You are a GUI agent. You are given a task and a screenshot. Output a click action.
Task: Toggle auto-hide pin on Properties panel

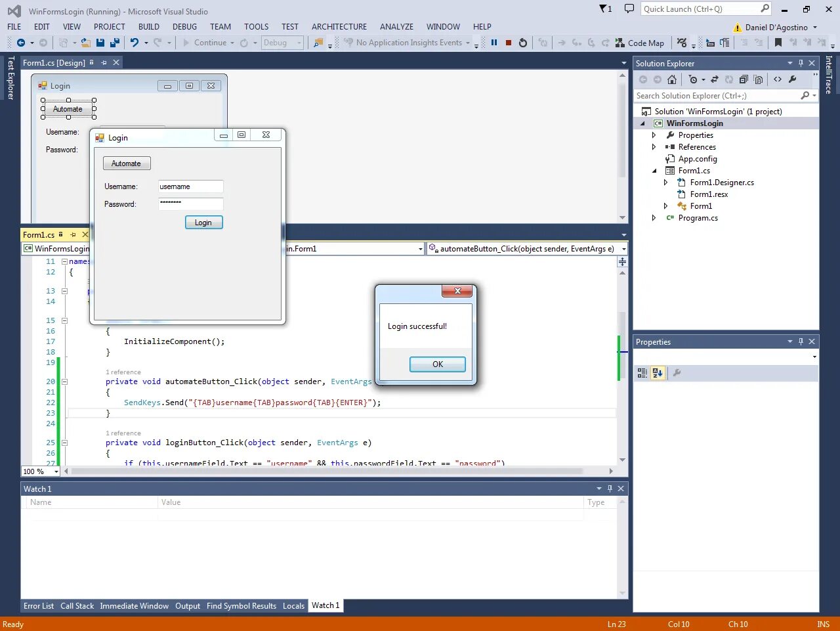(801, 342)
